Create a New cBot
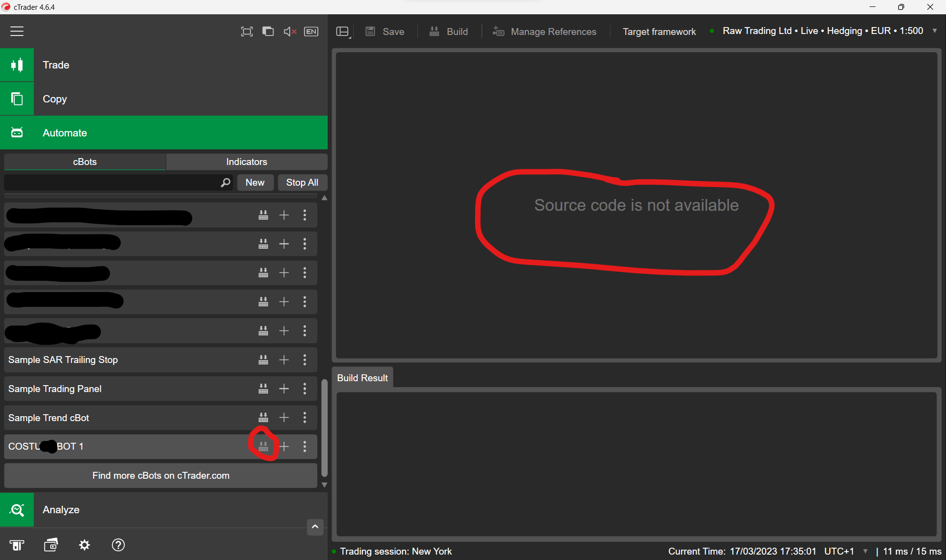The width and height of the screenshot is (946, 560). (x=255, y=183)
